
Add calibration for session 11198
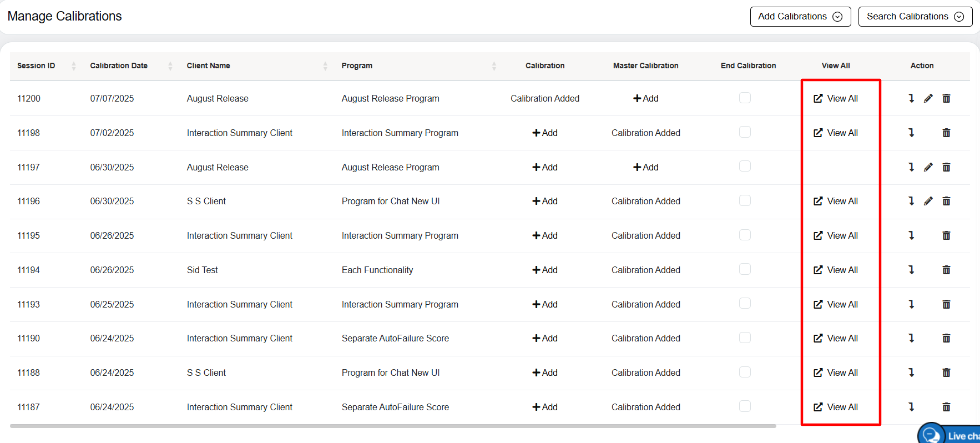[x=545, y=133]
